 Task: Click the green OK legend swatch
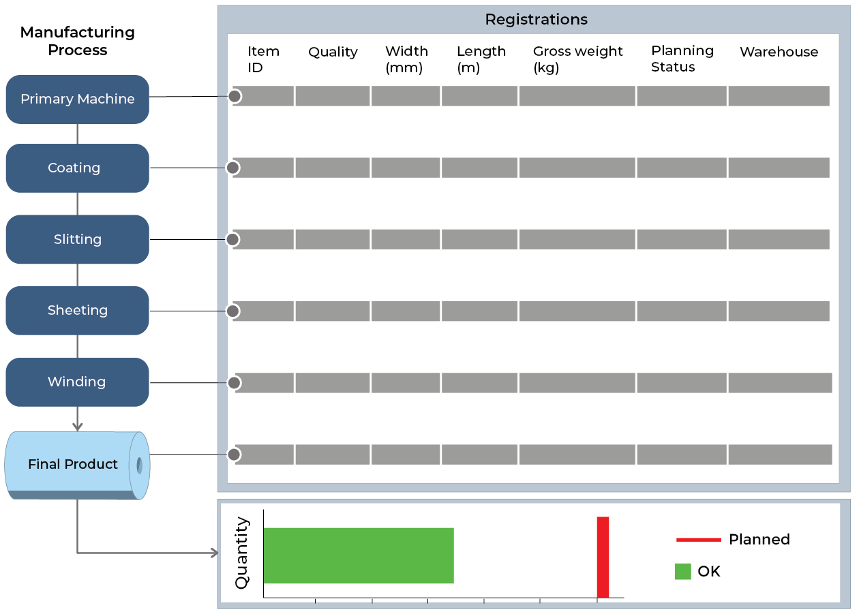point(682,572)
